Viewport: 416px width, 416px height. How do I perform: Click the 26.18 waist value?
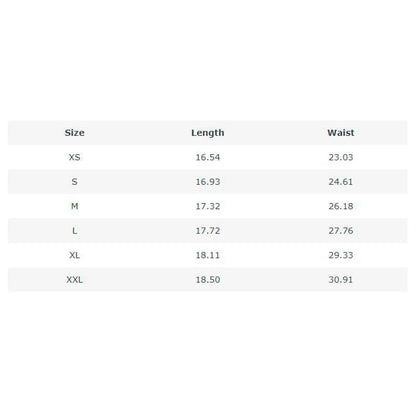(x=341, y=206)
